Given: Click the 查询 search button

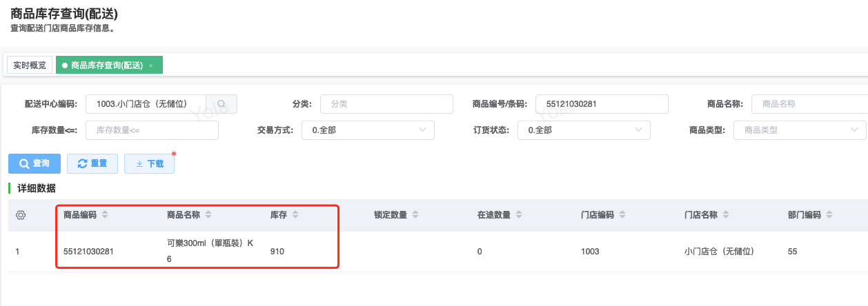Looking at the screenshot, I should pos(34,163).
